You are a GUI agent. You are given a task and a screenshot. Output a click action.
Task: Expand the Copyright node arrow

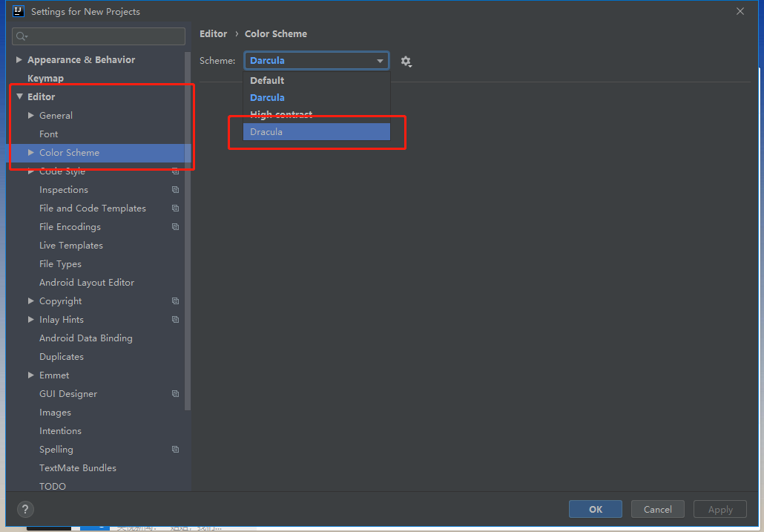click(31, 301)
